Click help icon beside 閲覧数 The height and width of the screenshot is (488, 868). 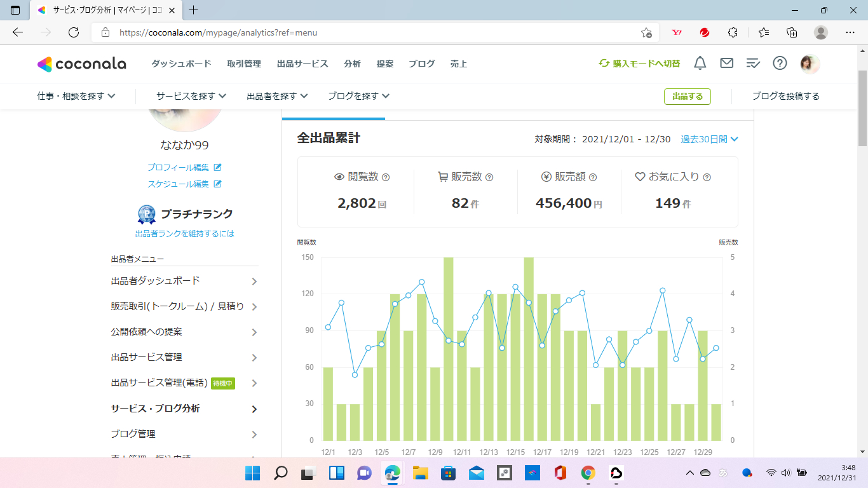(x=386, y=178)
